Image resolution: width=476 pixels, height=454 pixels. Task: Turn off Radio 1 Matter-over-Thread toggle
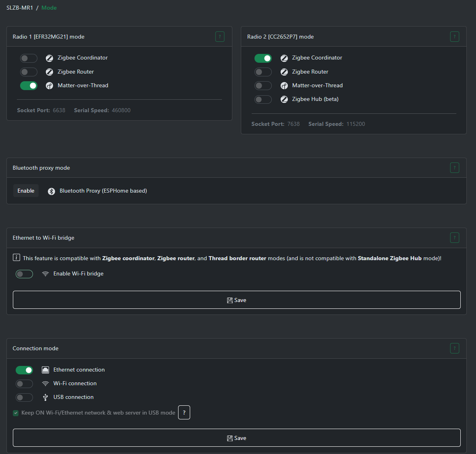tap(29, 86)
